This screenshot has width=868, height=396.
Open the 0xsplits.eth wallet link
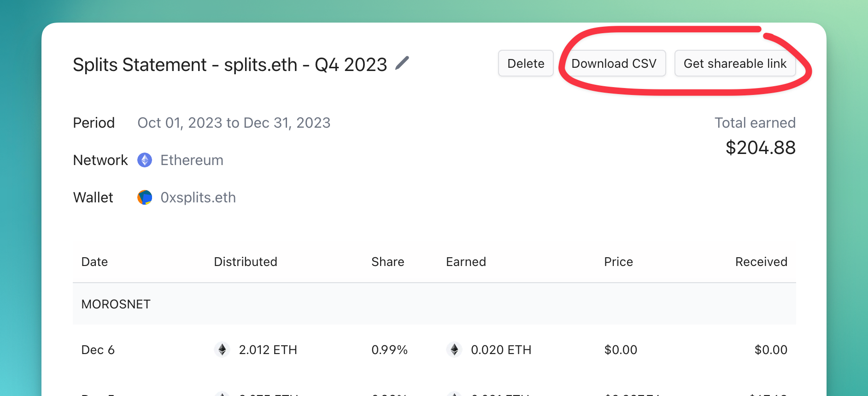198,197
